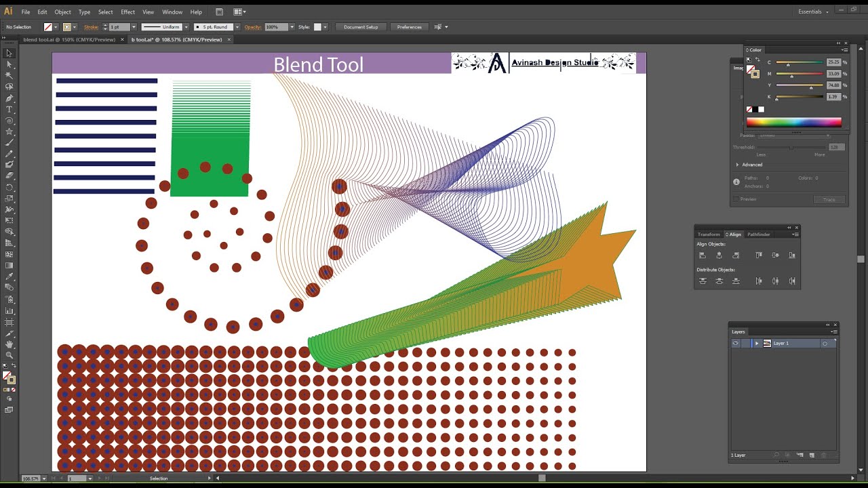
Task: Open Adobe Bridge from the menu bar
Action: 220,12
